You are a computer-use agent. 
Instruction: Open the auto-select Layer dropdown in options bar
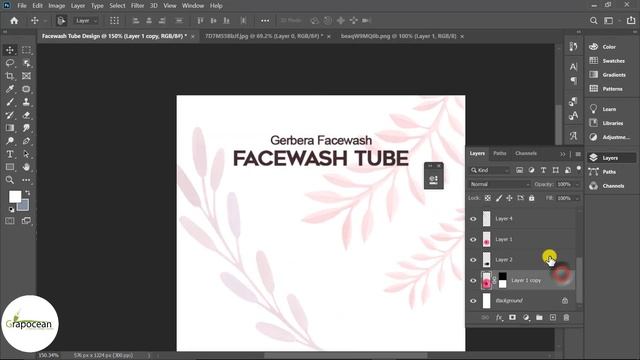(86, 20)
